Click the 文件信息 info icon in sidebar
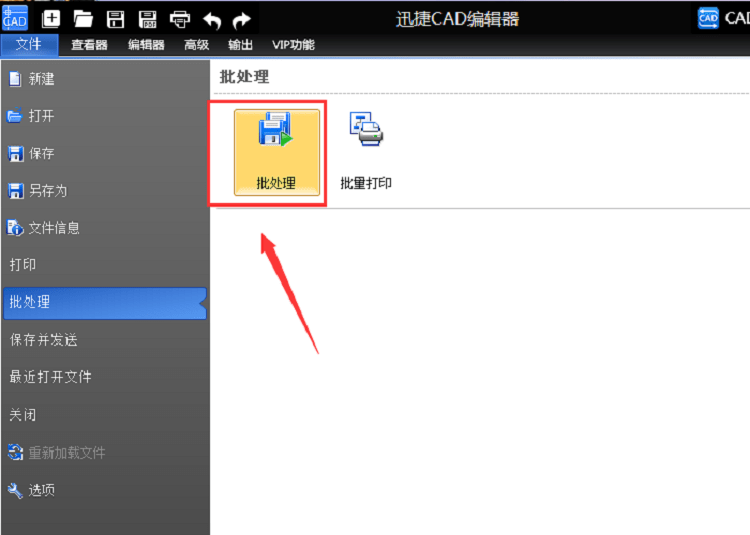Screen dimensions: 750x535 pyautogui.click(x=15, y=228)
